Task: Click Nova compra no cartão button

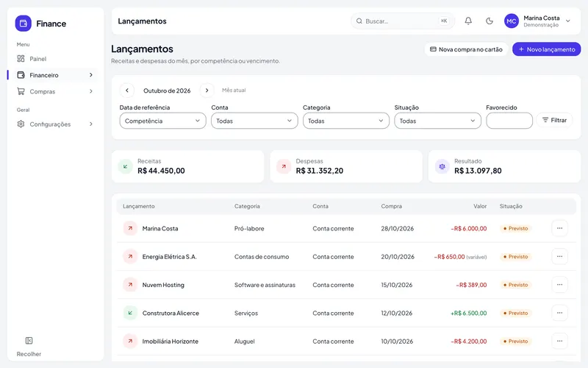Action: [466, 49]
